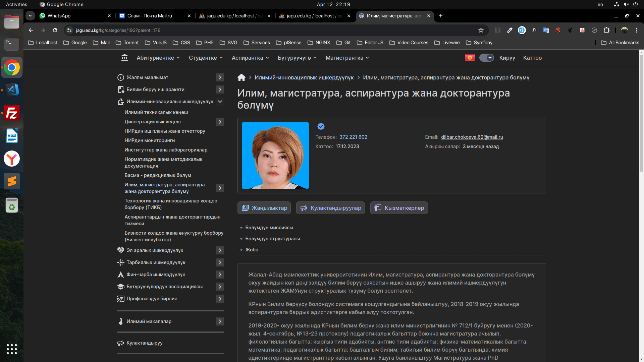Reload the page in Chrome
Screen dimensions: 644x362
coord(55,30)
